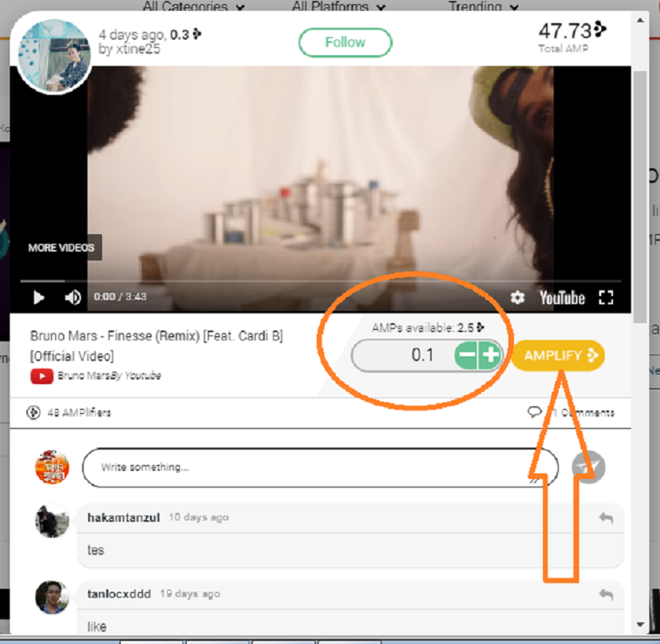Click the scrollbar up arrow
660x644 pixels.
tap(640, 21)
